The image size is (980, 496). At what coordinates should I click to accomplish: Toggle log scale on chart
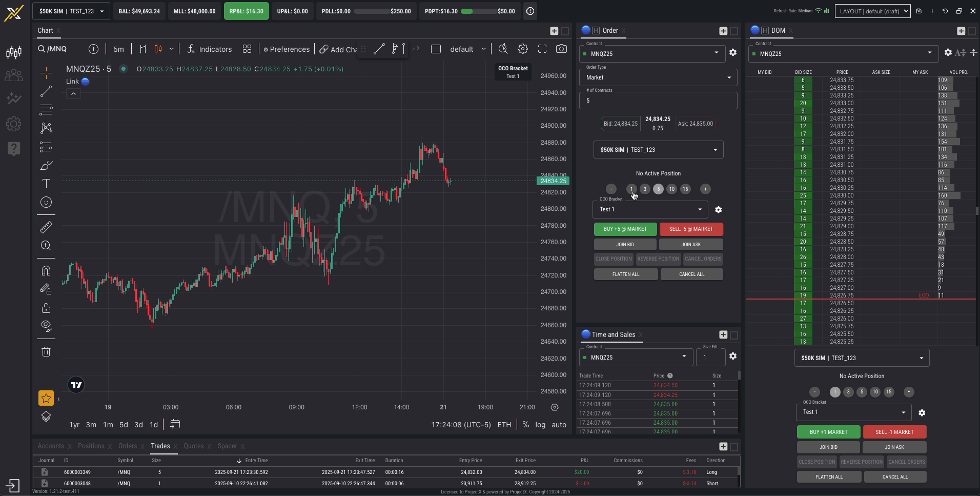click(x=540, y=425)
